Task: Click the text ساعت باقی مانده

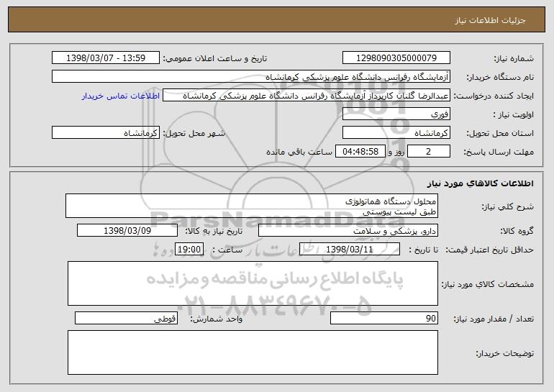Action: (299, 152)
